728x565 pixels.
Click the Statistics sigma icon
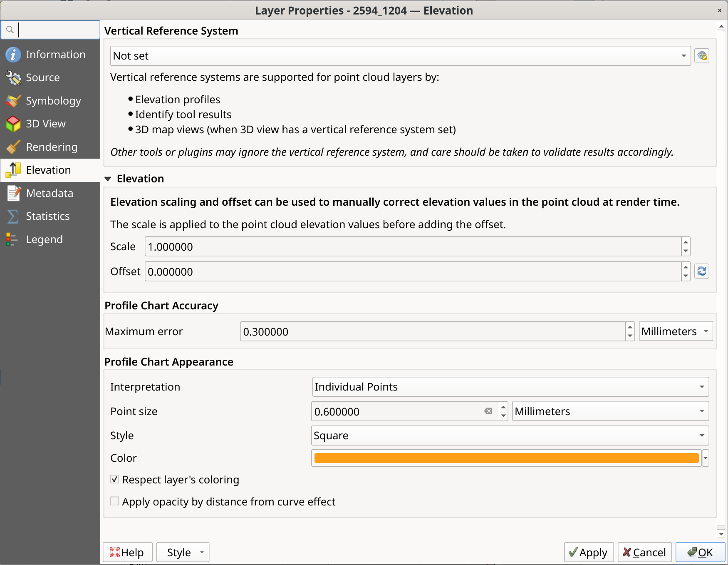[x=13, y=216]
